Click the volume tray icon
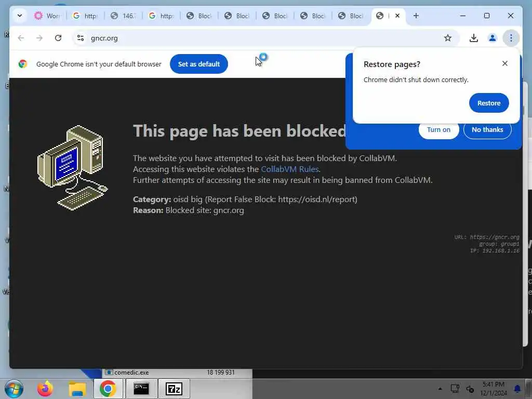 470,389
